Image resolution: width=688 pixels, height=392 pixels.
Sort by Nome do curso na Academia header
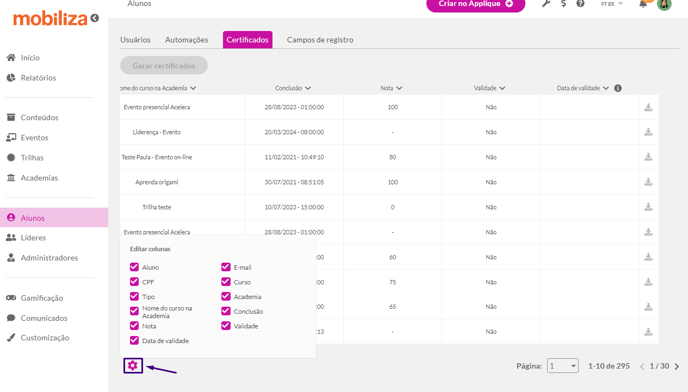coord(158,88)
